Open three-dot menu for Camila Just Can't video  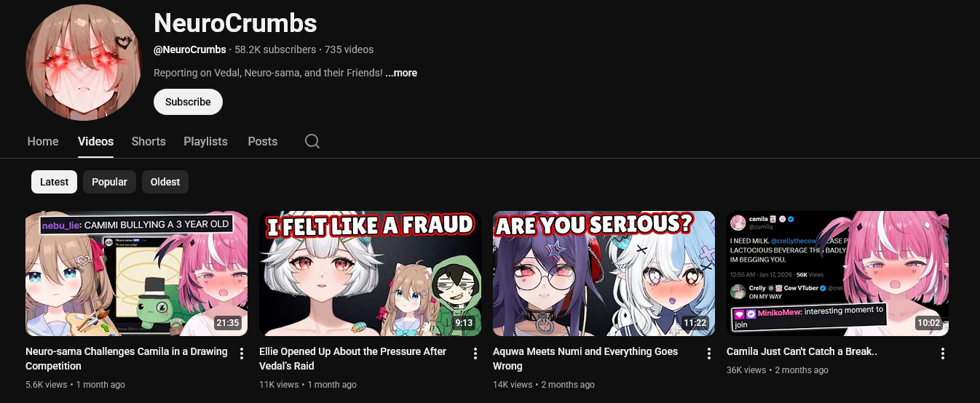943,354
